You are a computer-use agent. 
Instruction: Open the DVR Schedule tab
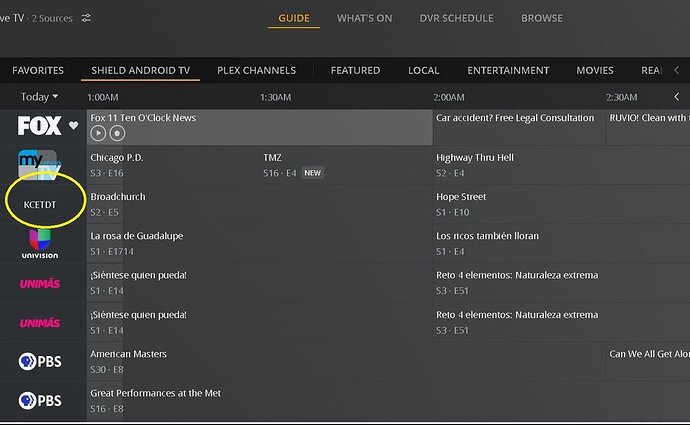pyautogui.click(x=456, y=18)
